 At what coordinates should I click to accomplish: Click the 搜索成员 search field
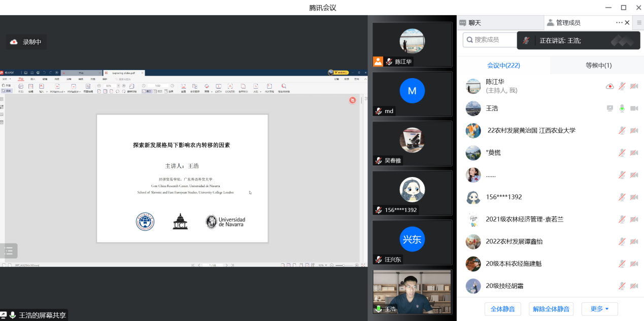pyautogui.click(x=490, y=40)
